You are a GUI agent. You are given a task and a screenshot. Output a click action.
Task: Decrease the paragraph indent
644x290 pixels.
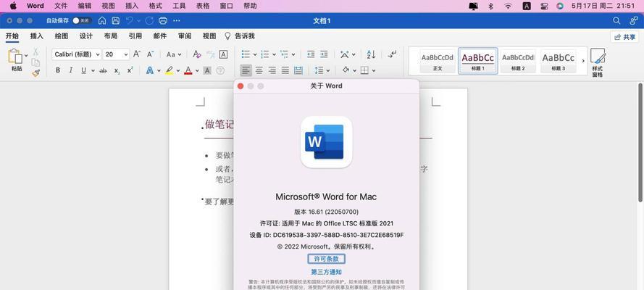tap(311, 54)
